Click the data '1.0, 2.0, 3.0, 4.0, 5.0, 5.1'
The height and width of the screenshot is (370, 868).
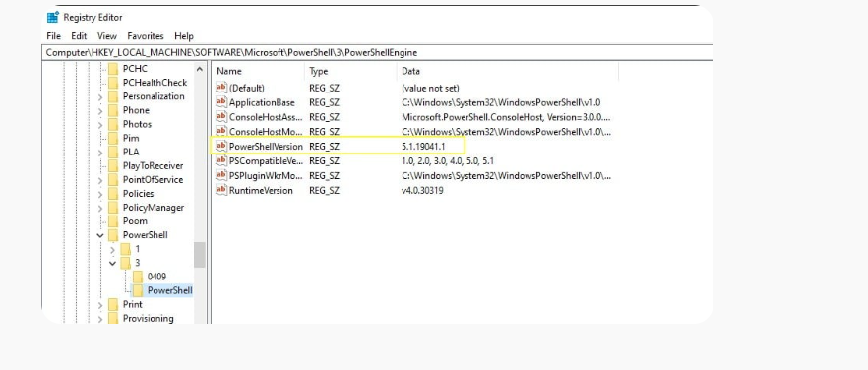[447, 160]
